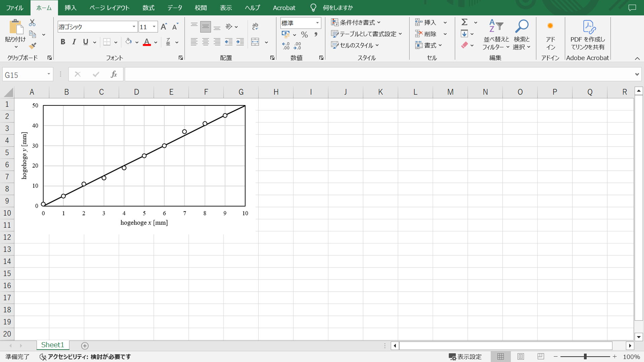The image size is (644, 362).
Task: Click the zoom slider handle
Action: [x=585, y=357]
